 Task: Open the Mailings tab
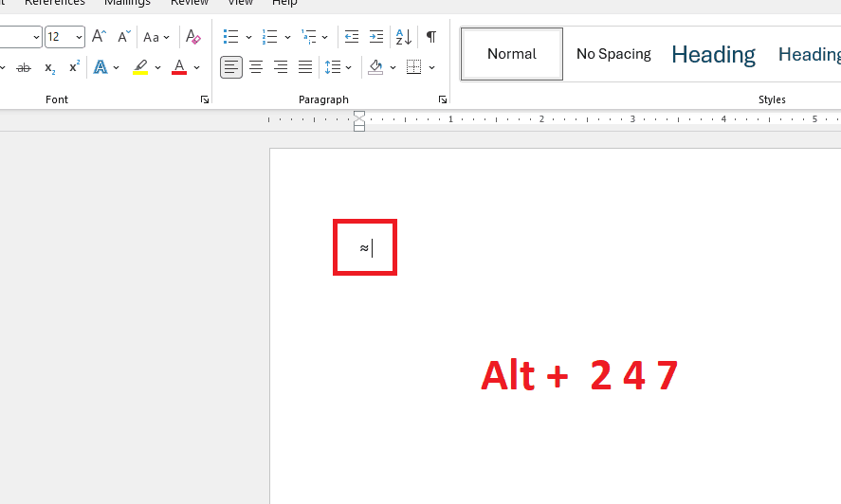(128, 3)
